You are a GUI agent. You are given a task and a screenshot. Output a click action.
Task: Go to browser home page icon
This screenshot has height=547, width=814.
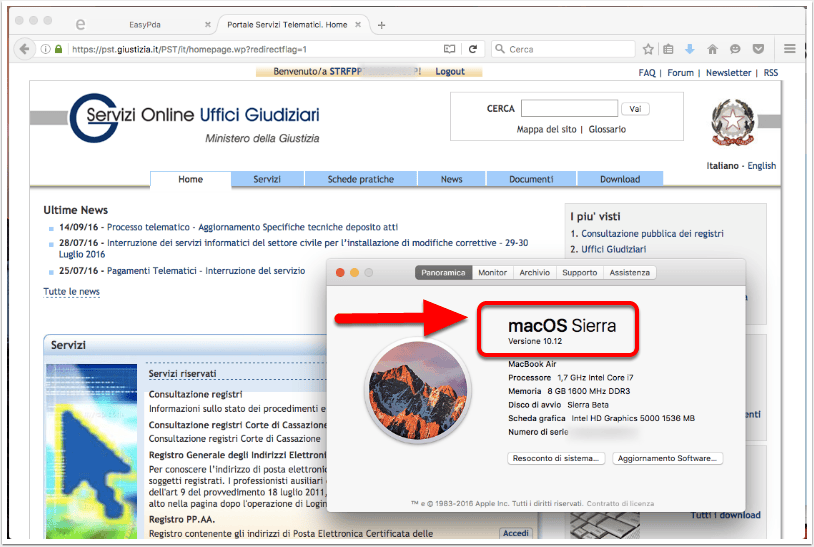[x=712, y=49]
